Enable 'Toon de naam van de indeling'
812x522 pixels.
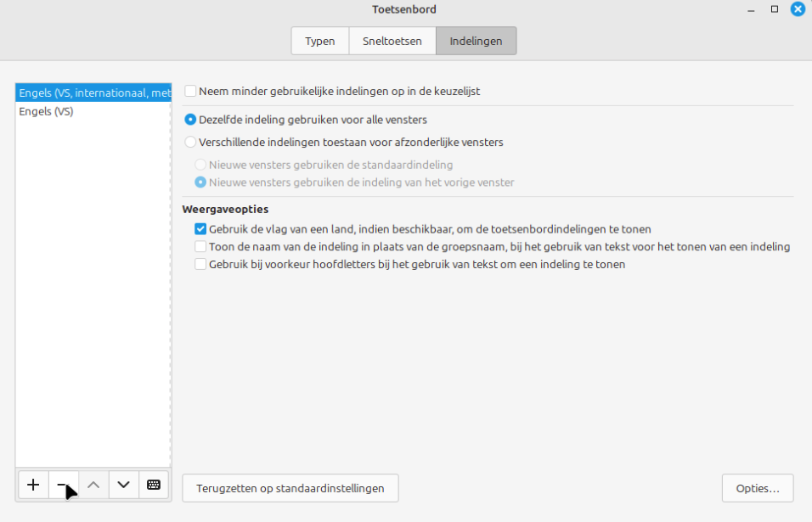[x=200, y=247]
